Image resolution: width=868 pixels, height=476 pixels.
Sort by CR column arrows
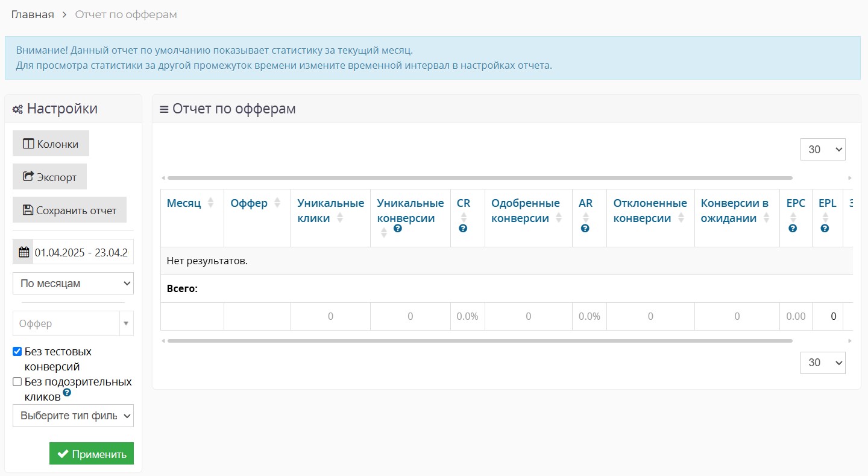[464, 218]
